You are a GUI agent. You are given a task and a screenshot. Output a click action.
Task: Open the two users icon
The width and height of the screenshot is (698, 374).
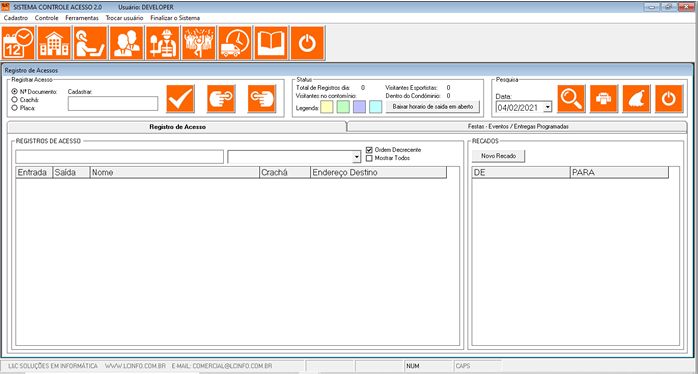[x=127, y=43]
